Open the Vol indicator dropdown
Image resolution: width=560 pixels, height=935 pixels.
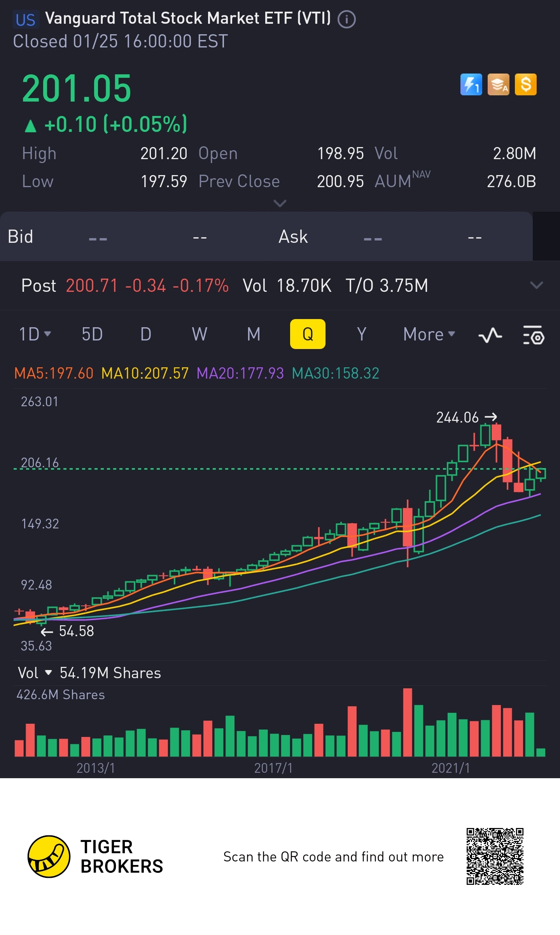[35, 673]
